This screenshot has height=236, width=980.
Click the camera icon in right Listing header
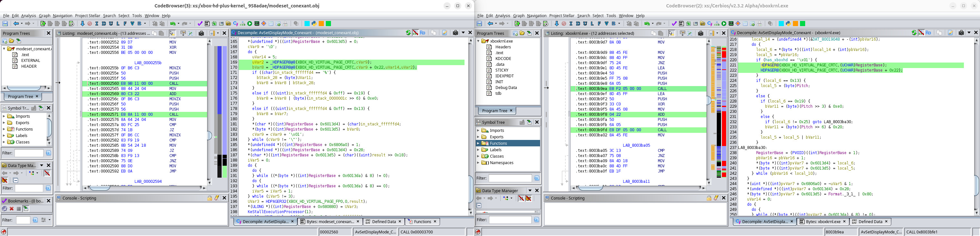tap(700, 33)
